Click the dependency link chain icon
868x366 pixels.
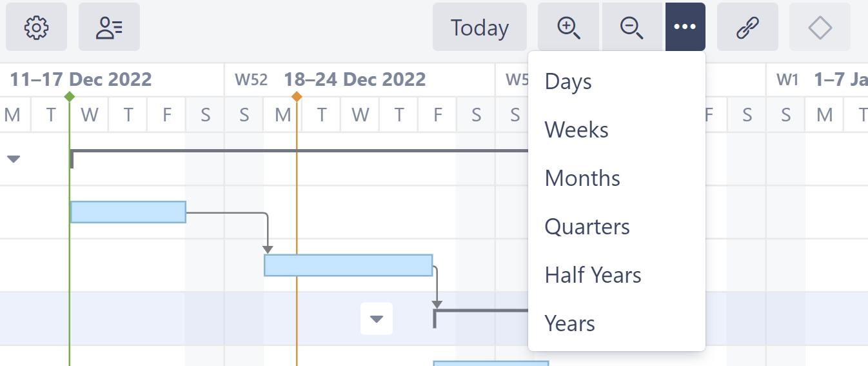[x=747, y=27]
